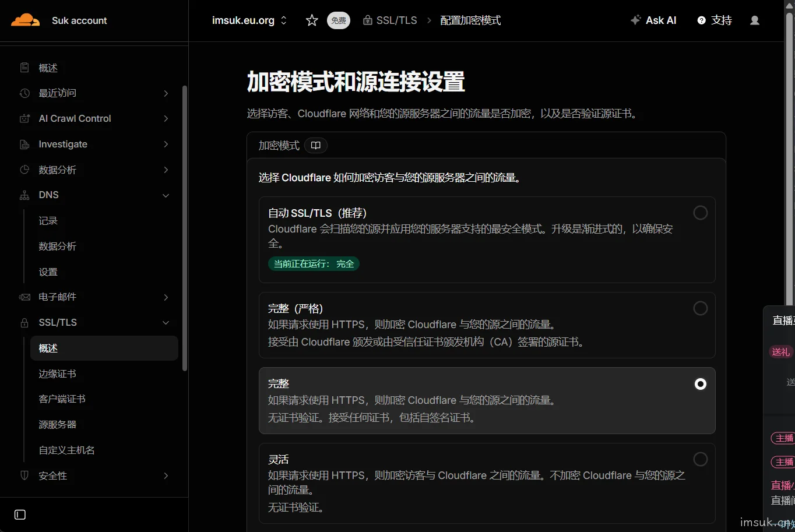Open the 支持 support menu
795x532 pixels.
point(715,20)
